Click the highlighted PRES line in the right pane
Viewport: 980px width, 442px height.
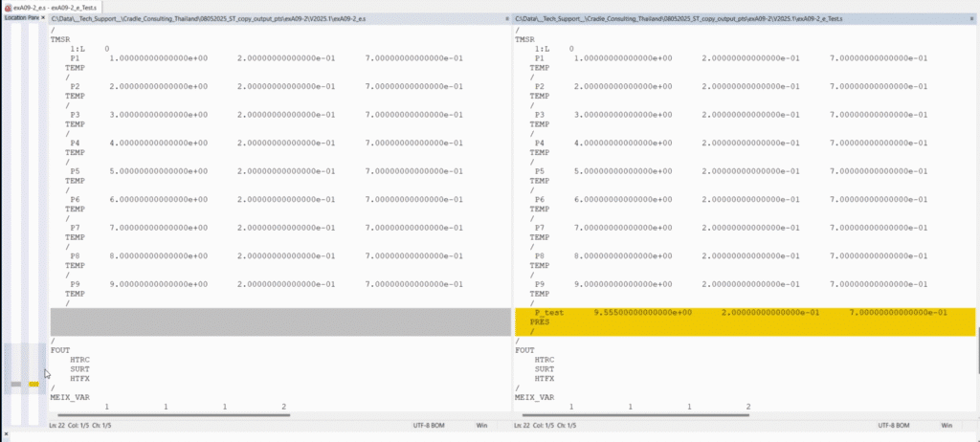pos(745,322)
